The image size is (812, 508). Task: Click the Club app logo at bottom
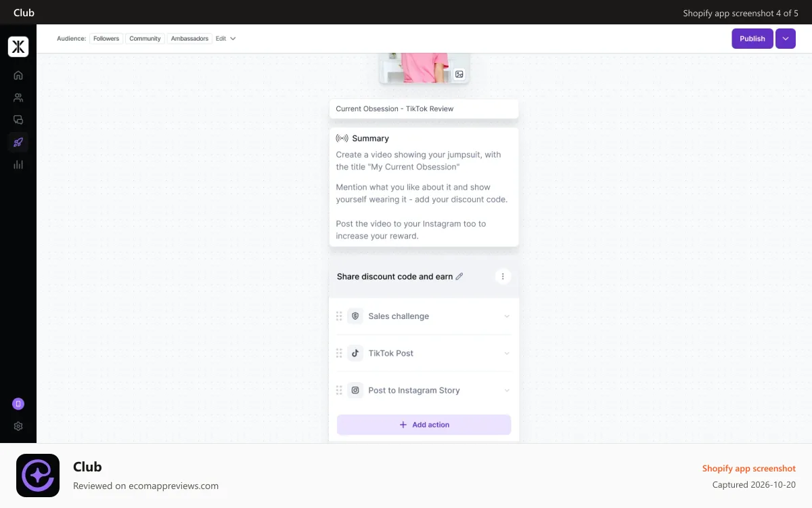[x=38, y=475]
